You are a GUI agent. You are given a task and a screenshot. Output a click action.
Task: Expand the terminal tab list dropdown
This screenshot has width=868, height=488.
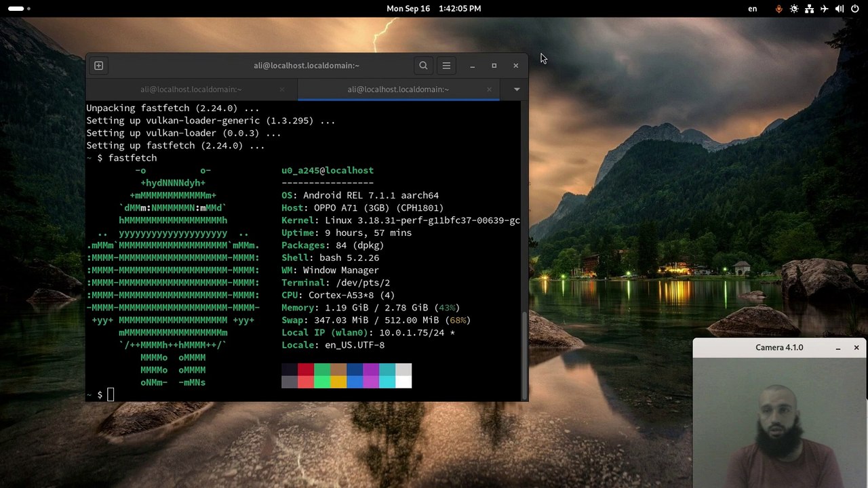[517, 89]
